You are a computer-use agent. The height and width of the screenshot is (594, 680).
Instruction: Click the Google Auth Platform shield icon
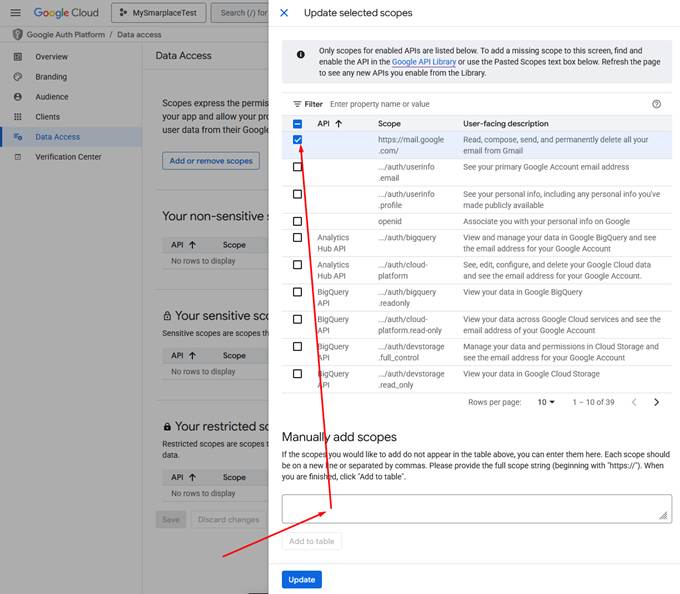17,34
